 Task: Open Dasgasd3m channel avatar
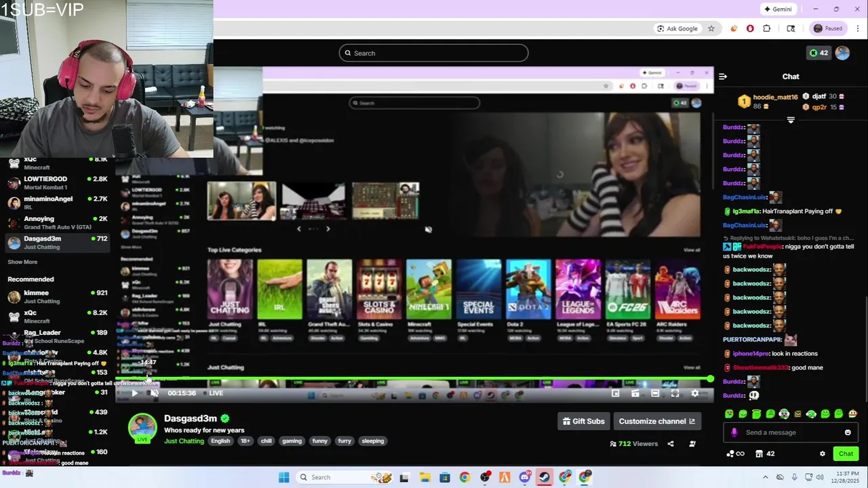[x=142, y=428]
